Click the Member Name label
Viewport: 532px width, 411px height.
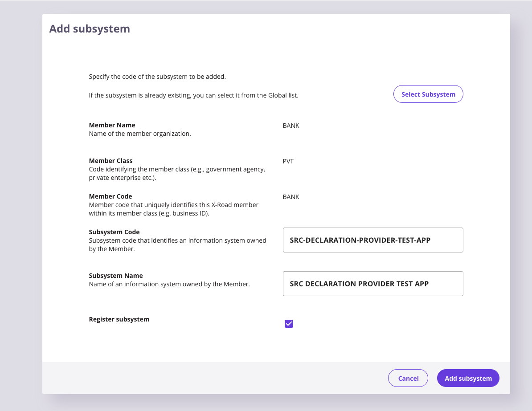click(112, 125)
